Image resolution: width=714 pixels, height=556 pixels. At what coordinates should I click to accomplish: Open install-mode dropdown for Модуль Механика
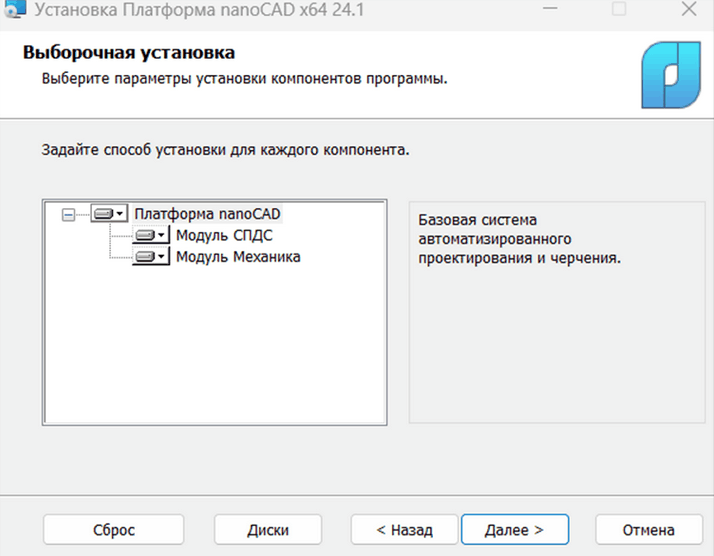(x=151, y=257)
